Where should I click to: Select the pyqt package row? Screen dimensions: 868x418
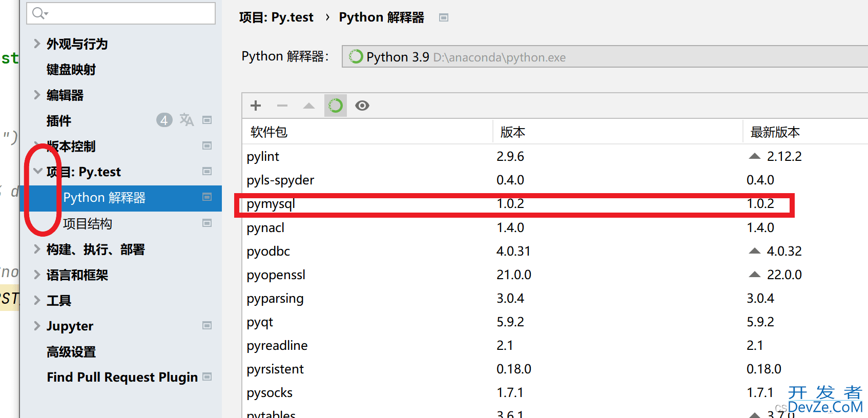[555, 322]
